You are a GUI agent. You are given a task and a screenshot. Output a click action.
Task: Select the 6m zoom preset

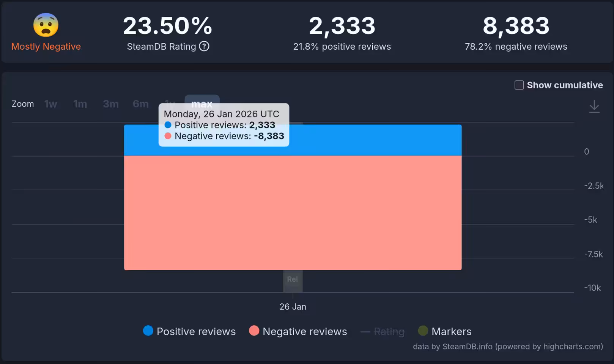point(140,104)
